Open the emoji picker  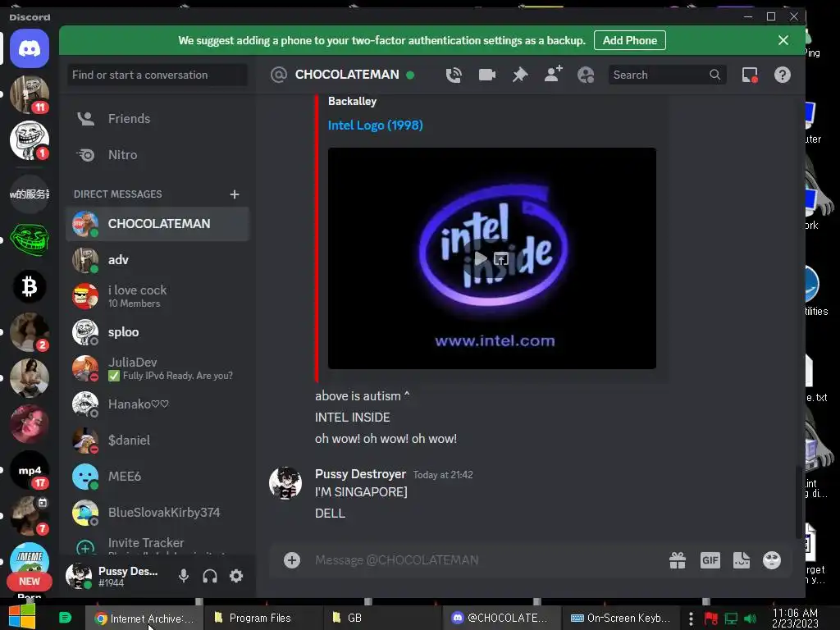point(772,560)
